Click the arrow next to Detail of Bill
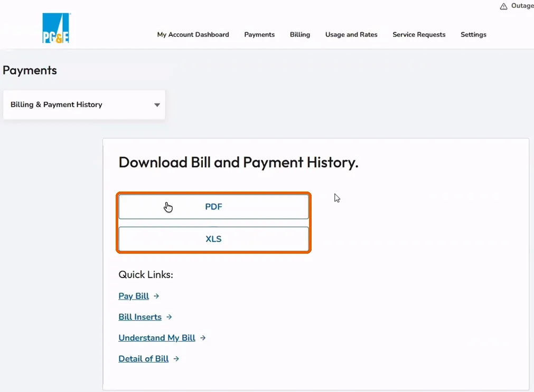 click(176, 359)
